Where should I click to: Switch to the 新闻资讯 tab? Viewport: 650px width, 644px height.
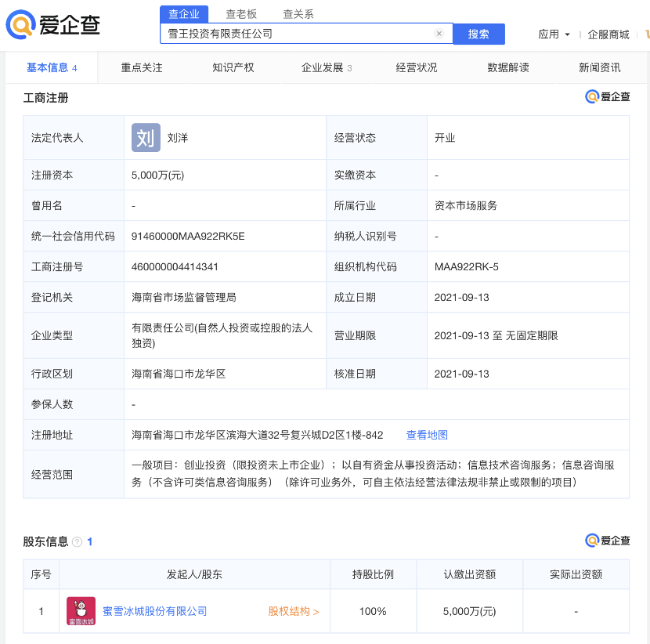pos(598,67)
